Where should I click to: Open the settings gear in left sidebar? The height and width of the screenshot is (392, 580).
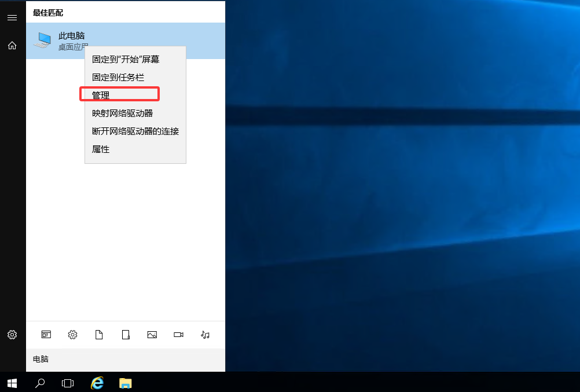coord(12,335)
